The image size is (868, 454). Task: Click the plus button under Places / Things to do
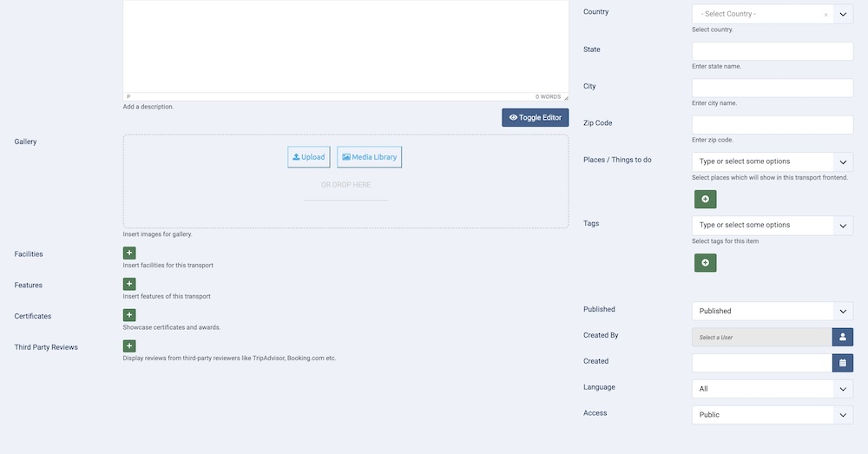[x=705, y=200]
